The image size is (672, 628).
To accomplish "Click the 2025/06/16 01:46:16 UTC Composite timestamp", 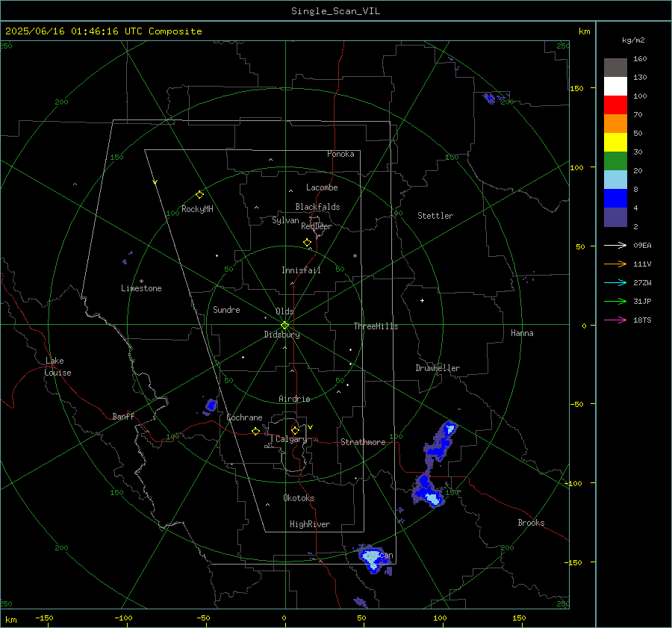I will pos(103,31).
